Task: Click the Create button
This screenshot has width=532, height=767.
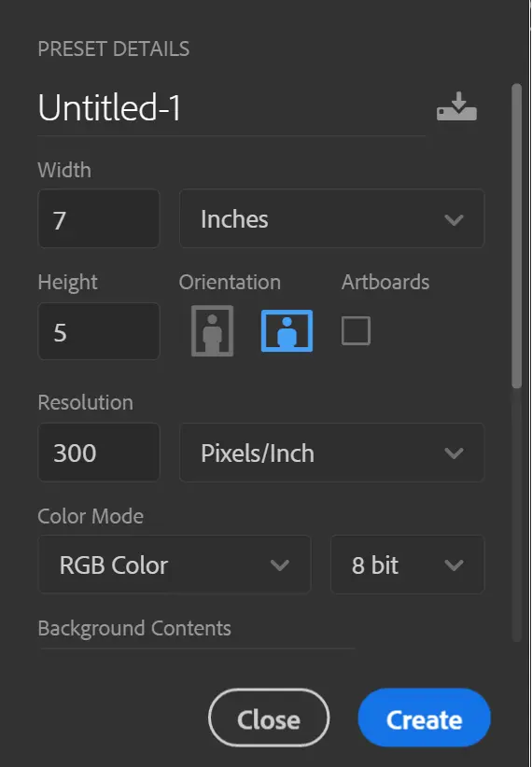Action: [x=424, y=718]
